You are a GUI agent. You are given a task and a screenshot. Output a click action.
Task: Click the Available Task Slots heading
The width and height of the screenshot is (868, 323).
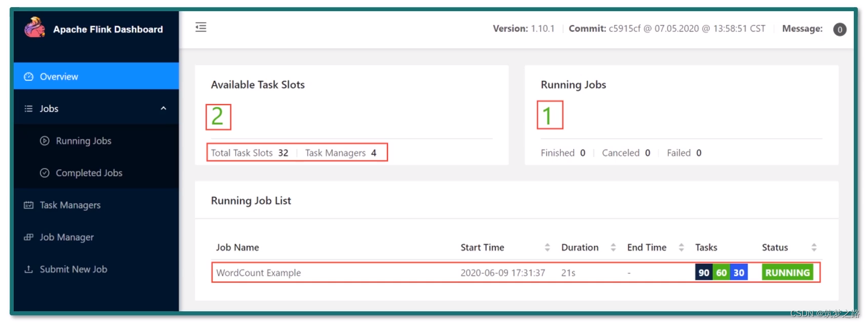258,85
